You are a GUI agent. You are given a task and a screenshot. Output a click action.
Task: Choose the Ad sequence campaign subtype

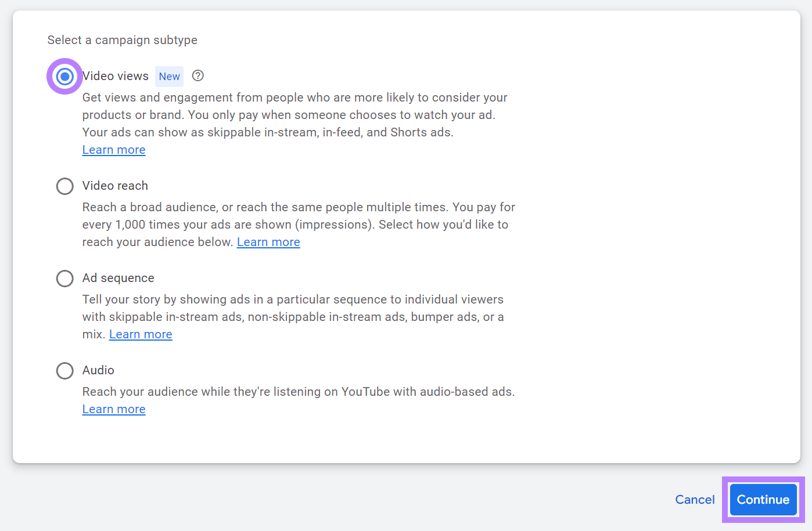[x=64, y=278]
